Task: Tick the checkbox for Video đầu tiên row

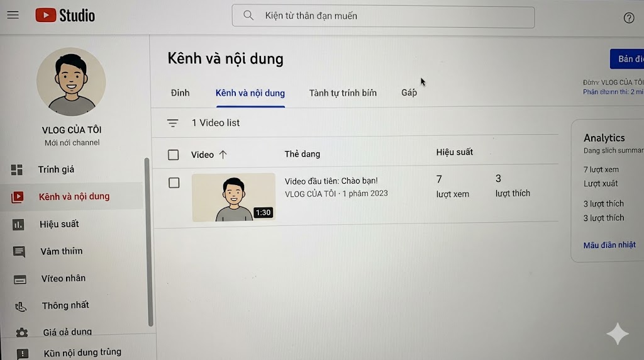Action: tap(174, 183)
